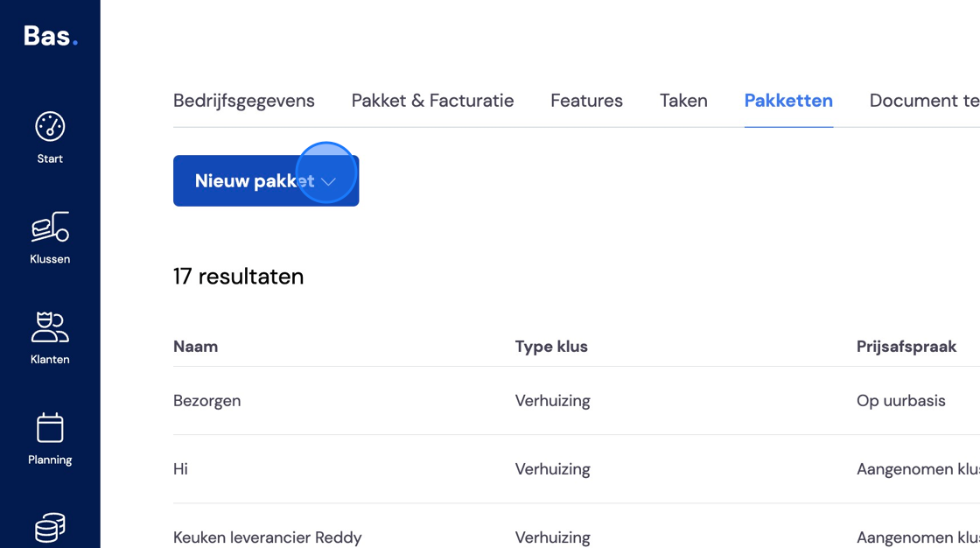Sort by the Type klus column header
This screenshot has height=548, width=980.
pyautogui.click(x=551, y=347)
